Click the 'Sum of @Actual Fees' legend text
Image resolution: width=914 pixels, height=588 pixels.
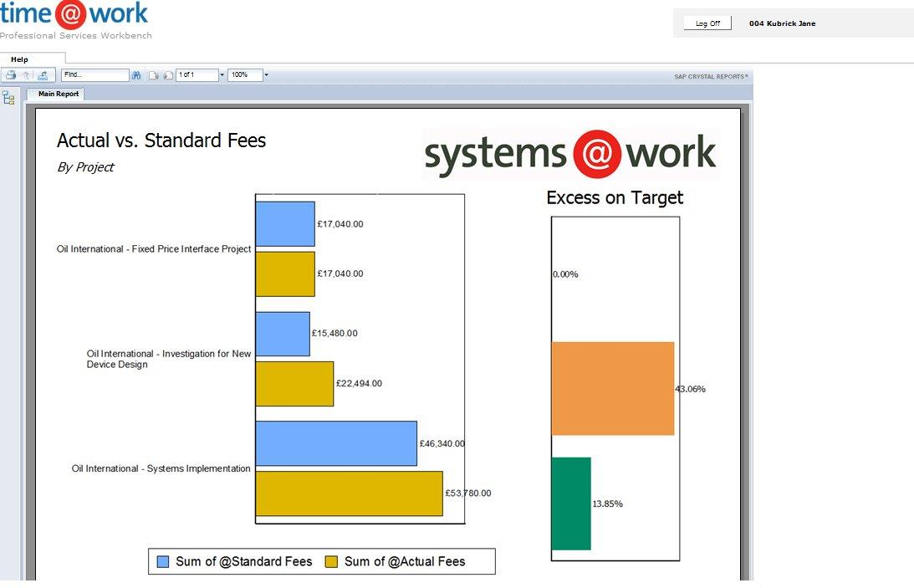pyautogui.click(x=405, y=562)
